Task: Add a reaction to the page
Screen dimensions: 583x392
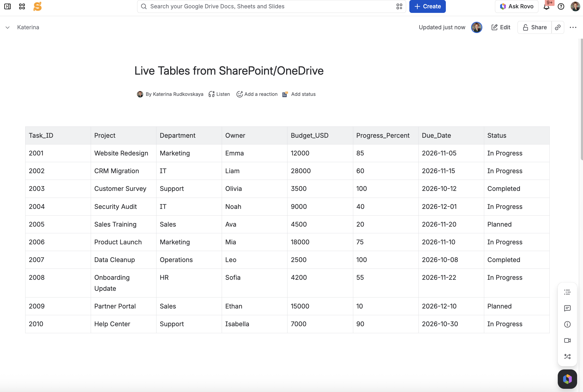Action: (257, 94)
